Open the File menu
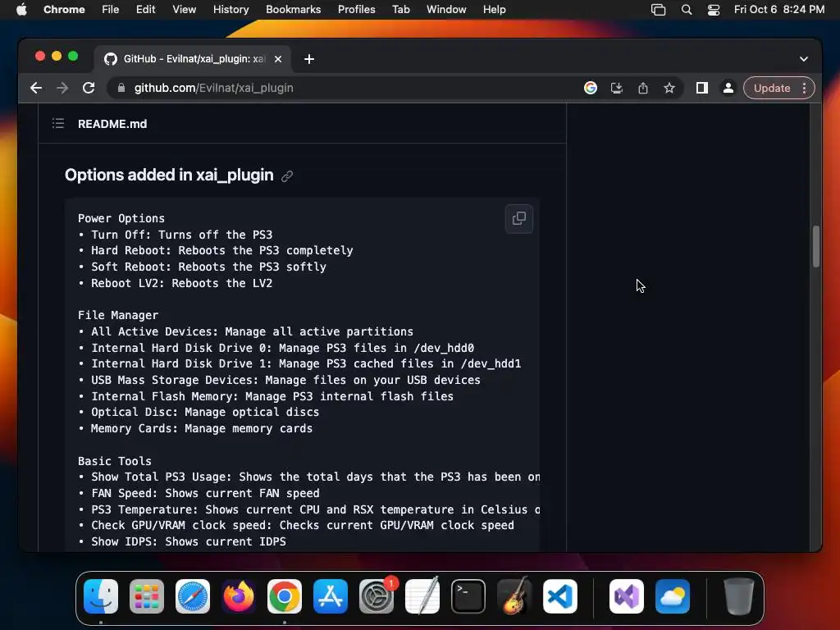This screenshot has width=840, height=630. click(111, 10)
